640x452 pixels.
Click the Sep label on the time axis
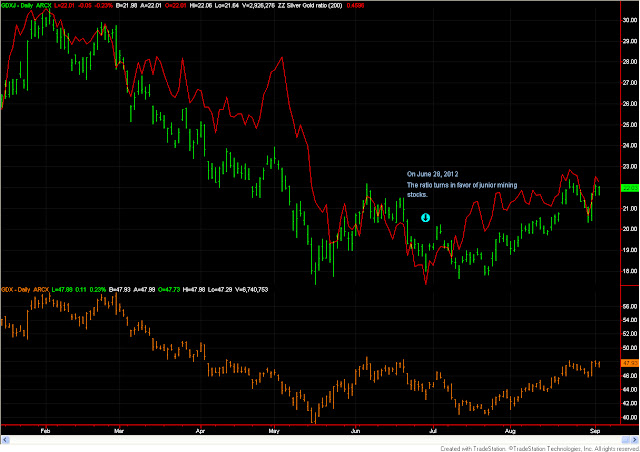tap(595, 431)
